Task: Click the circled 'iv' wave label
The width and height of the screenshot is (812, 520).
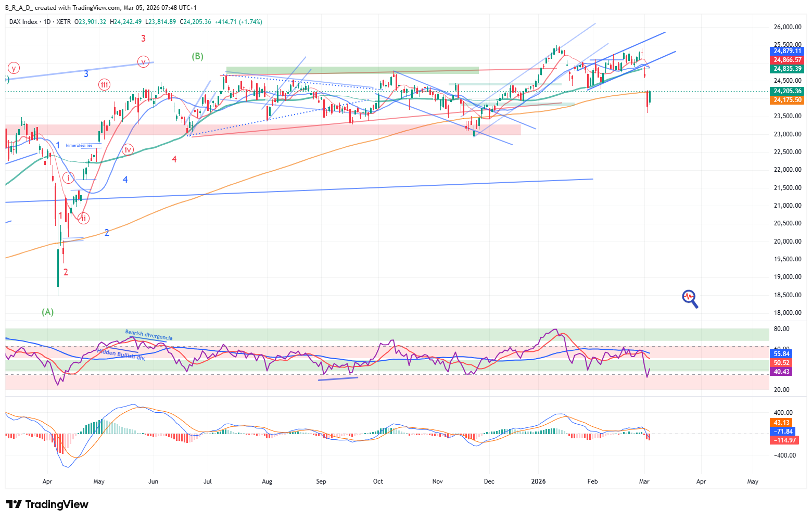Action: click(128, 150)
